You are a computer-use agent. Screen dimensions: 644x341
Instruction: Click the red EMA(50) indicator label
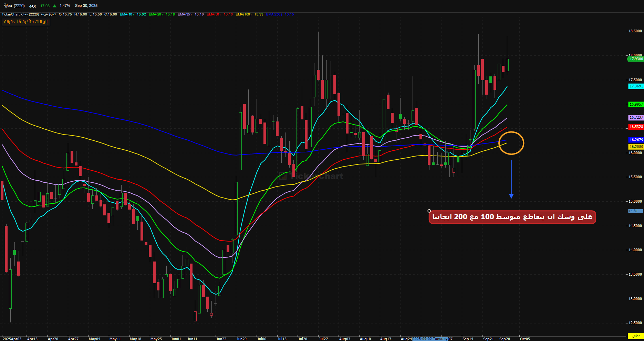tap(214, 14)
